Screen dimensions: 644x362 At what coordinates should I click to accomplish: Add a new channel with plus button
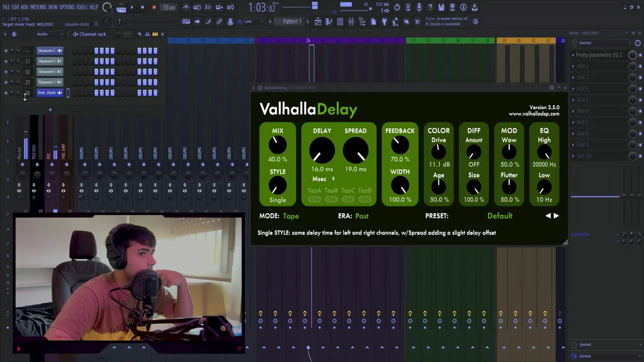pos(50,110)
